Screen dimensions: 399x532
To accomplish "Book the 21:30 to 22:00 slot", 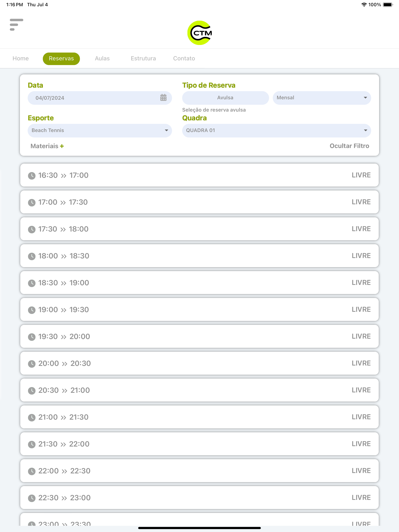I will tap(199, 444).
